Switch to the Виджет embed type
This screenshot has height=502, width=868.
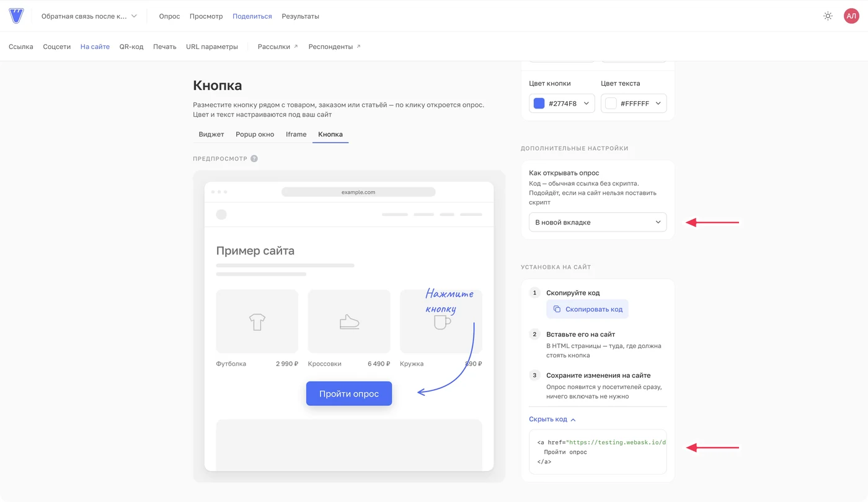pos(211,134)
